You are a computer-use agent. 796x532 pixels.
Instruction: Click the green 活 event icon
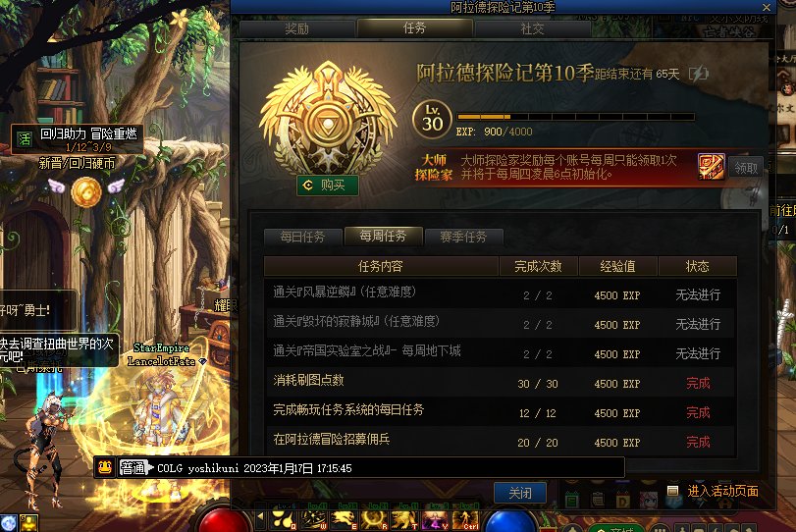[x=25, y=139]
